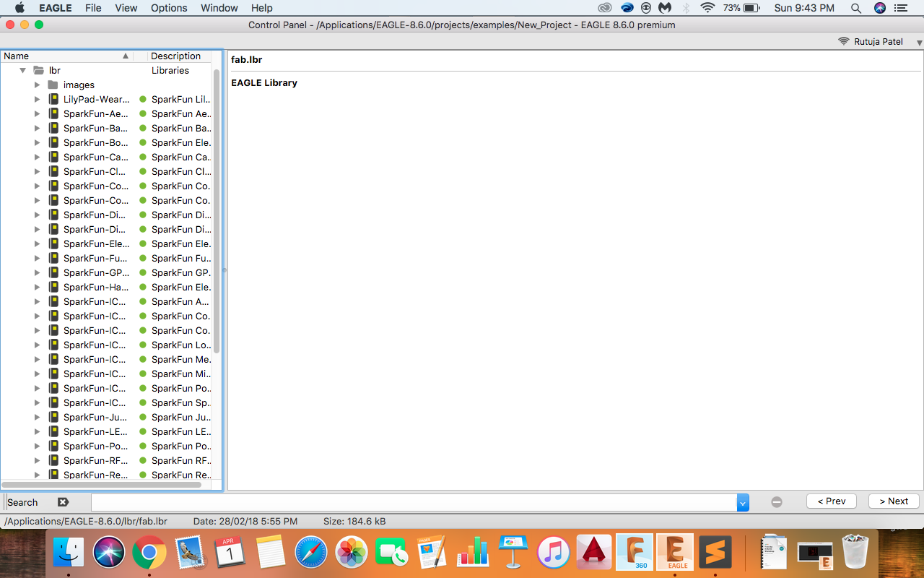Click the lbr folder icon
The width and height of the screenshot is (924, 578).
[39, 70]
